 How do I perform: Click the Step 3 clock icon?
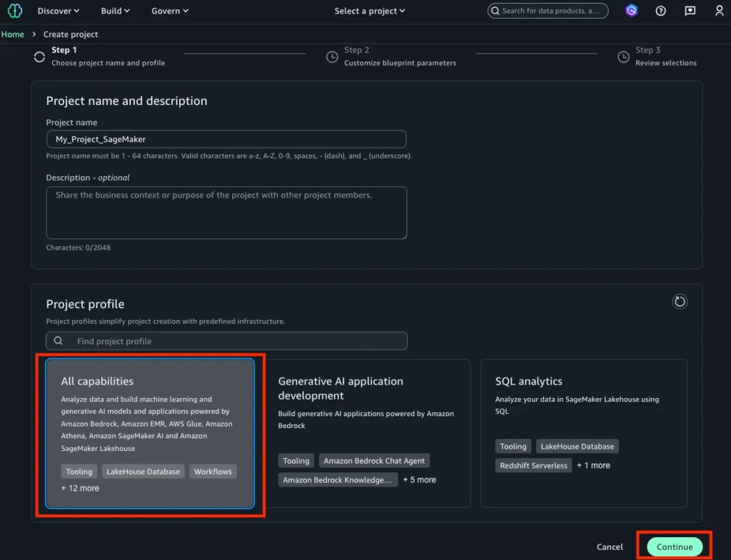point(623,56)
